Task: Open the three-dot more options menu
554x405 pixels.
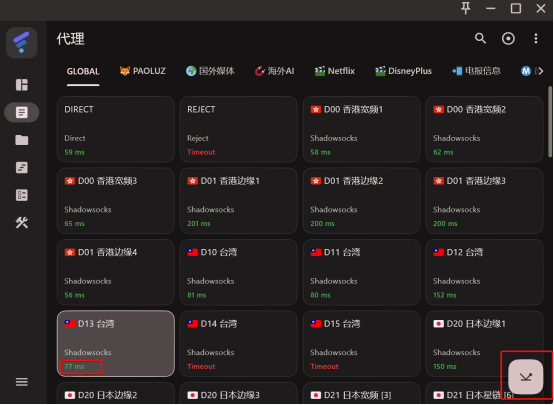Action: coord(536,38)
